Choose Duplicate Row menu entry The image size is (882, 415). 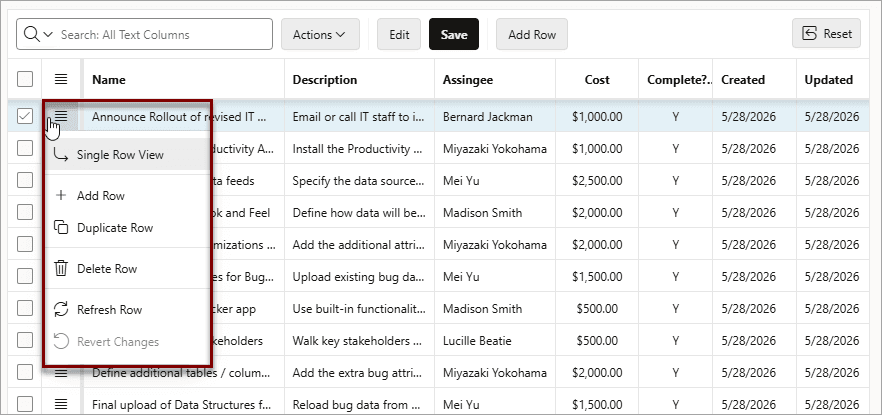128,228
